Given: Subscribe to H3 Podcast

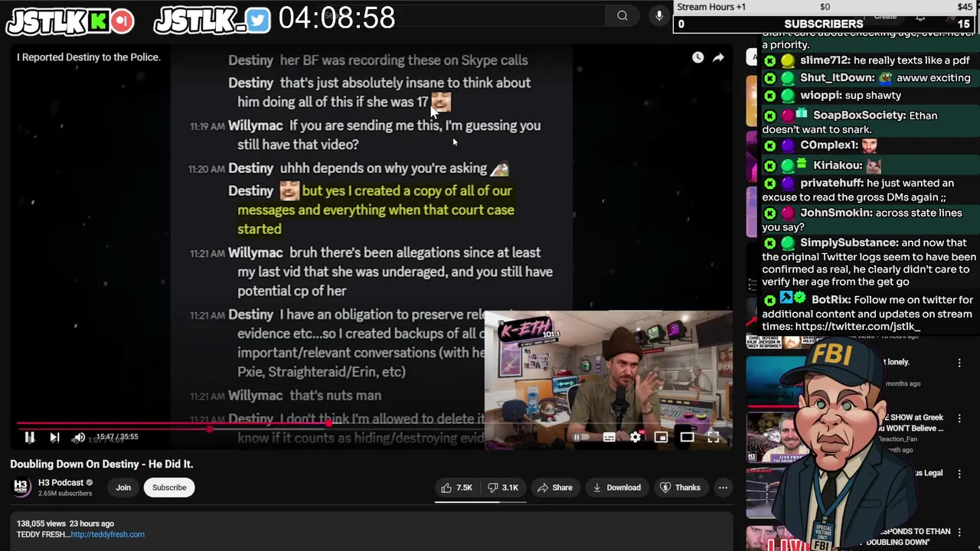Looking at the screenshot, I should click(169, 487).
